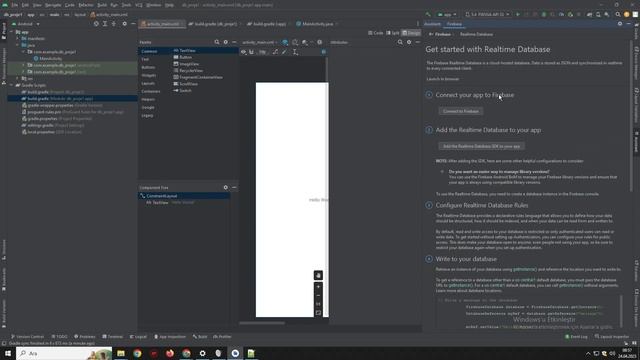Screen dimensions: 640x360
Task: Open Palette settings gear
Action: click(x=225, y=42)
